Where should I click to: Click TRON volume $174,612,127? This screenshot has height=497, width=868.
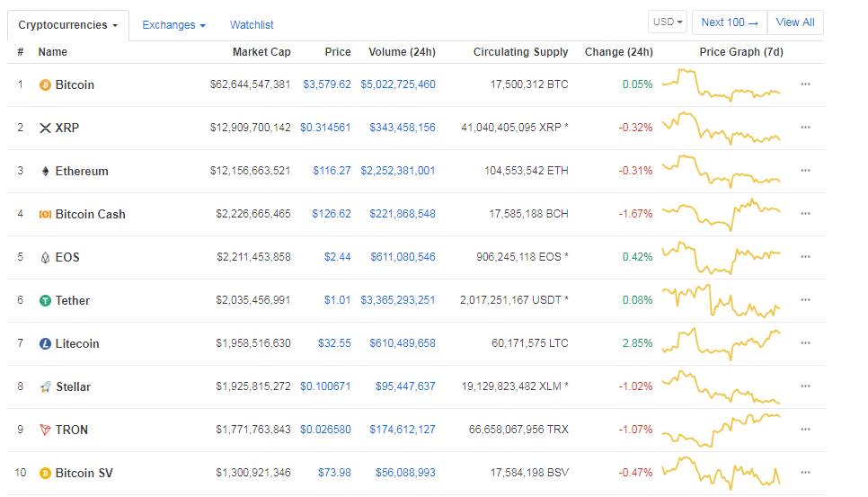click(403, 430)
